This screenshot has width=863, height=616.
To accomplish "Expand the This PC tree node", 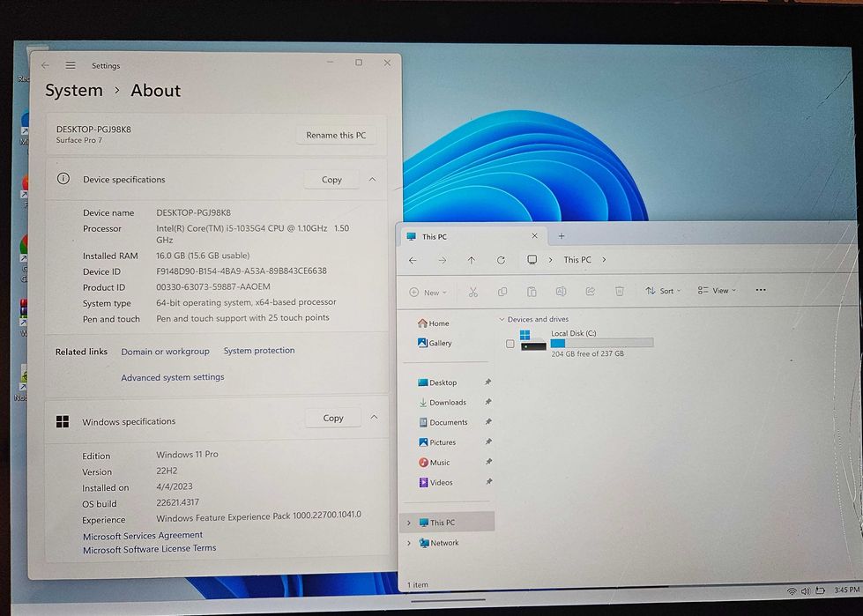I will click(x=408, y=523).
